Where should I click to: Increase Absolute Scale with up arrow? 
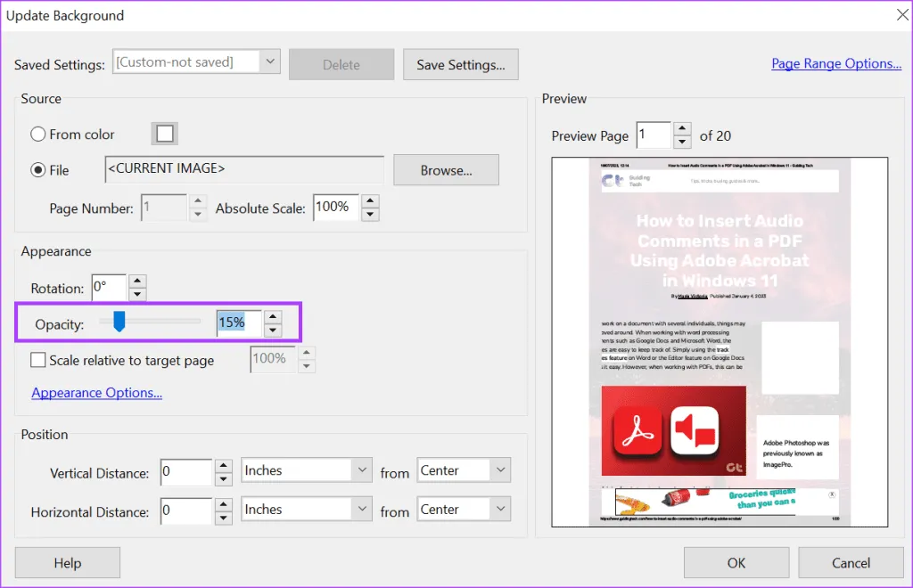click(x=370, y=200)
